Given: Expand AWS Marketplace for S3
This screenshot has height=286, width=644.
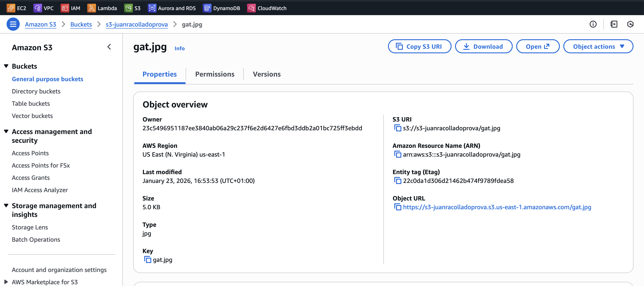Looking at the screenshot, I should click(6, 282).
